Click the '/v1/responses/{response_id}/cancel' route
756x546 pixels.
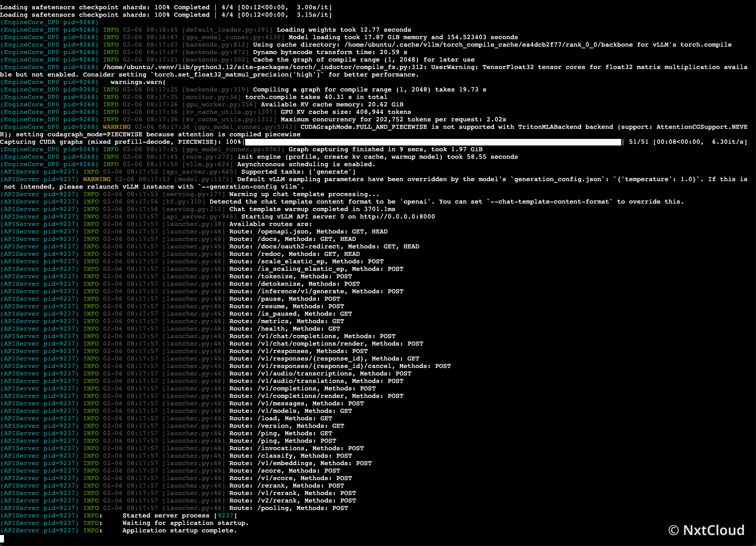324,366
